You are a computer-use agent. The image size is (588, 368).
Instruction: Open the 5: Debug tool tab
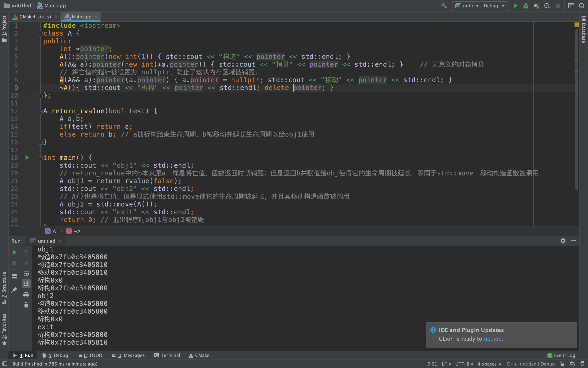coord(55,355)
